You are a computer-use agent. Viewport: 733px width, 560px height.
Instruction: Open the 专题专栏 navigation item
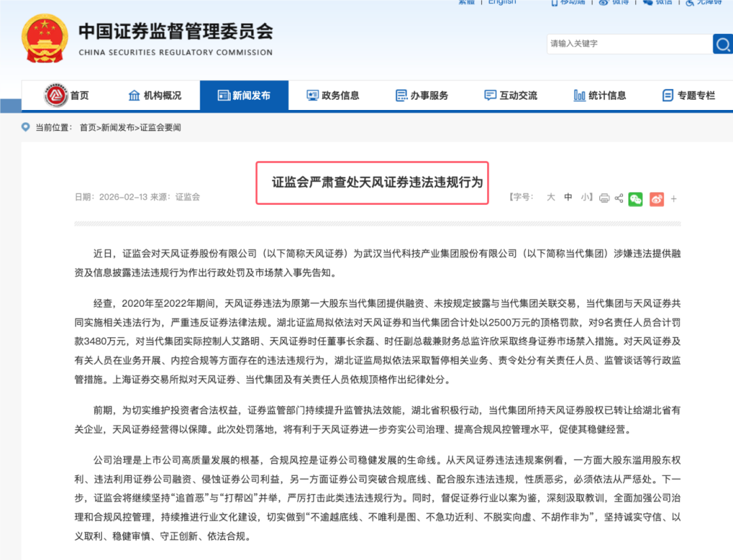pyautogui.click(x=689, y=95)
